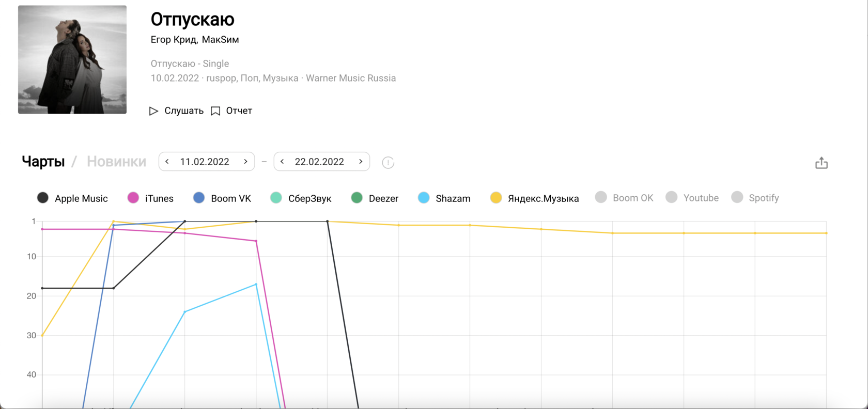Advance start date forward from 11.02.2022

tap(246, 162)
